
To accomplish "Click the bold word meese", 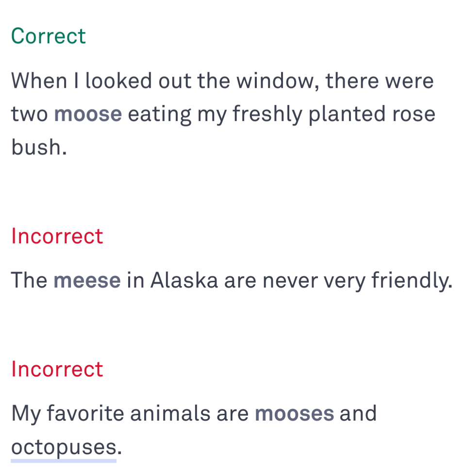I will pos(87,280).
